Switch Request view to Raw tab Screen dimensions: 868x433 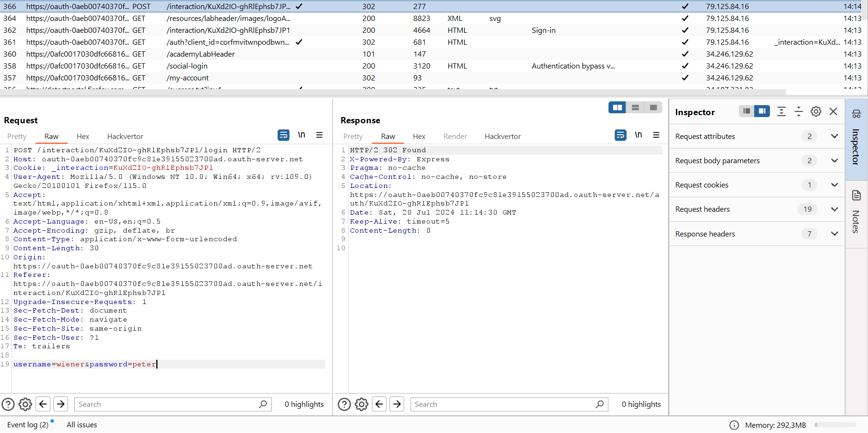pos(51,137)
